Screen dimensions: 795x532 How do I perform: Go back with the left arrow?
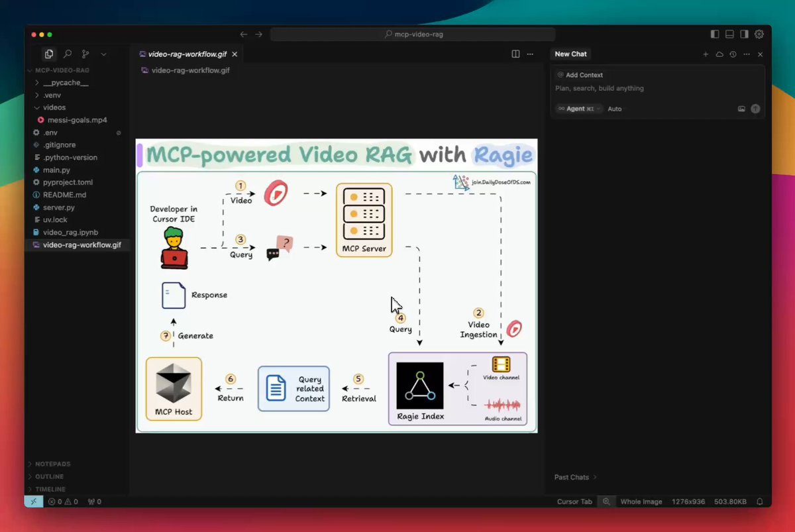(x=244, y=34)
